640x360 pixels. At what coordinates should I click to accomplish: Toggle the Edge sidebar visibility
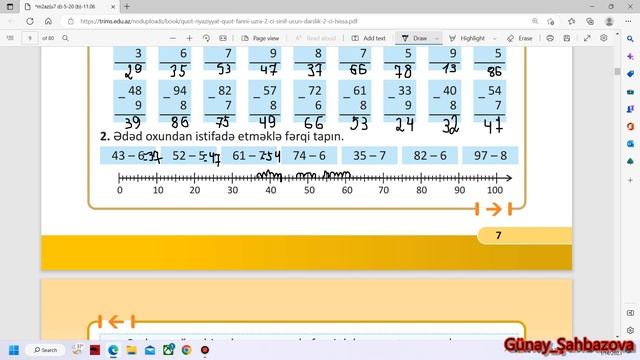click(x=630, y=313)
